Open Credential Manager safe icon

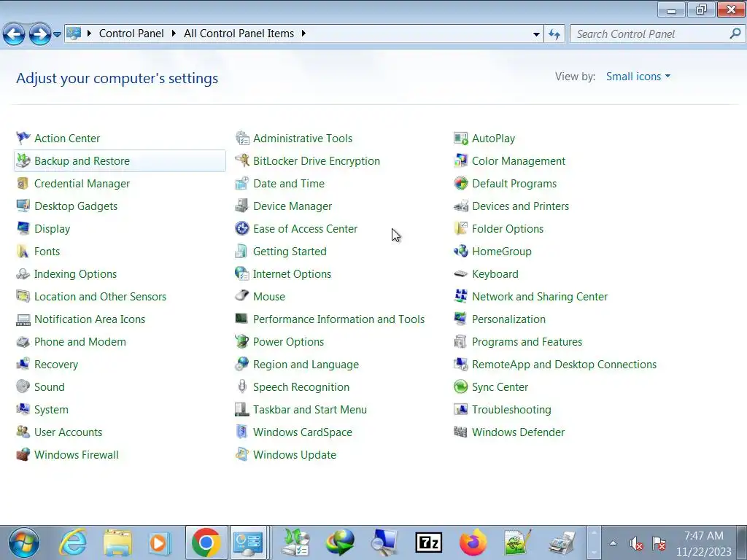point(23,183)
